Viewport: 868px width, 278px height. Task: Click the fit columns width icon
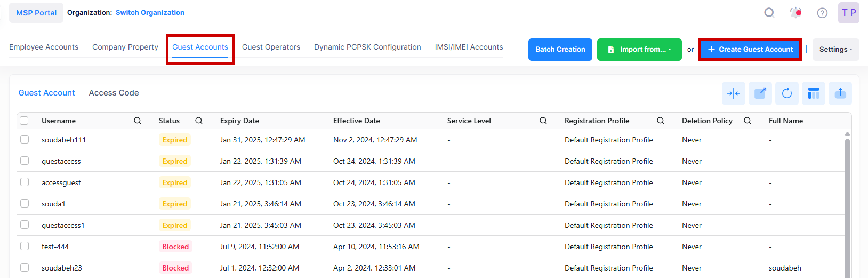[x=733, y=93]
